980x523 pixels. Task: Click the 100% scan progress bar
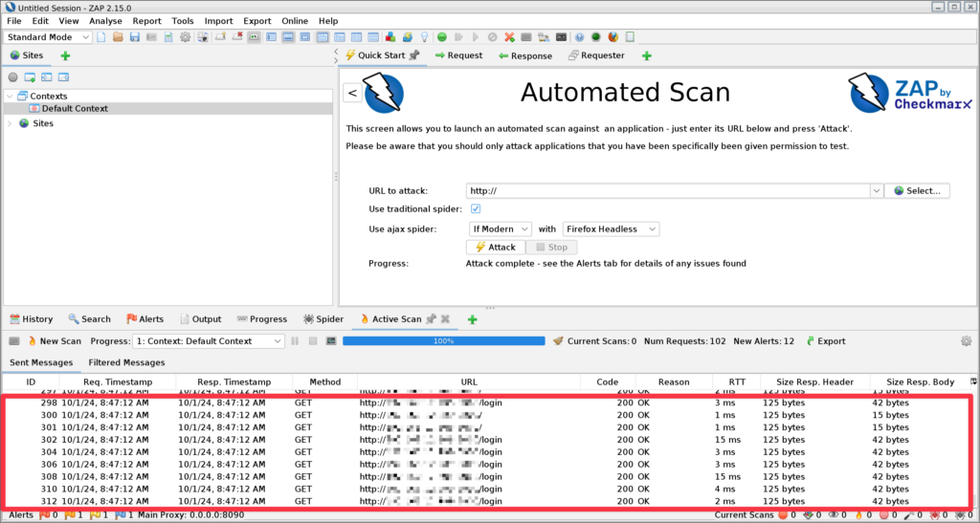(444, 340)
